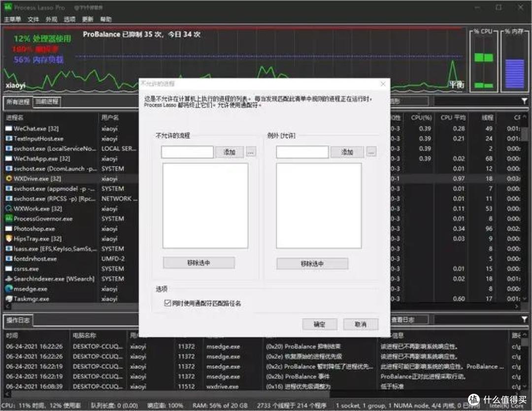The width and height of the screenshot is (532, 411).
Task: Click the disallowed processes list box
Action: [205, 206]
